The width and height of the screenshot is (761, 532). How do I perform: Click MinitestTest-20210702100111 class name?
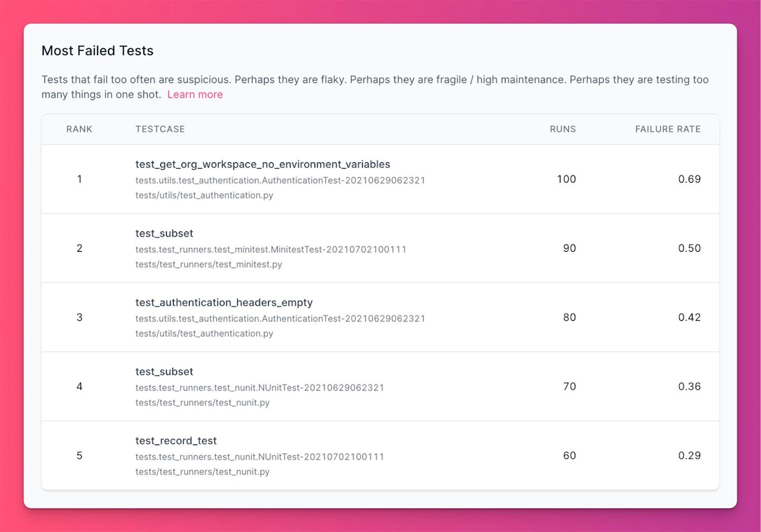point(271,249)
